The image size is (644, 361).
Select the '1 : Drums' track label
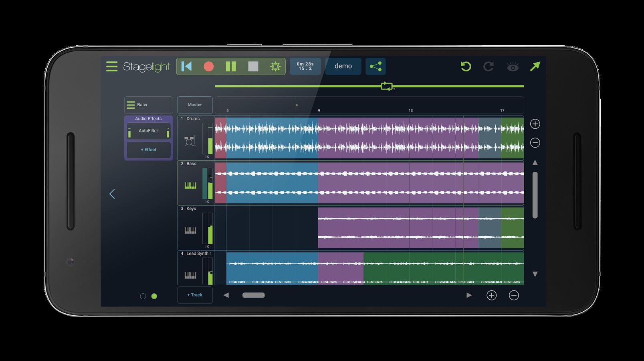coord(190,119)
